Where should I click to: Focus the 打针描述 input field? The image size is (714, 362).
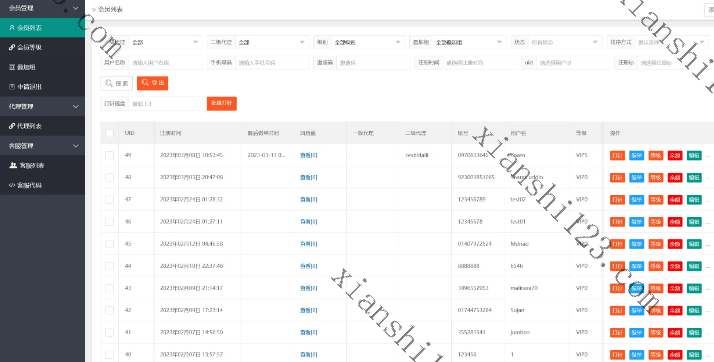click(x=165, y=103)
